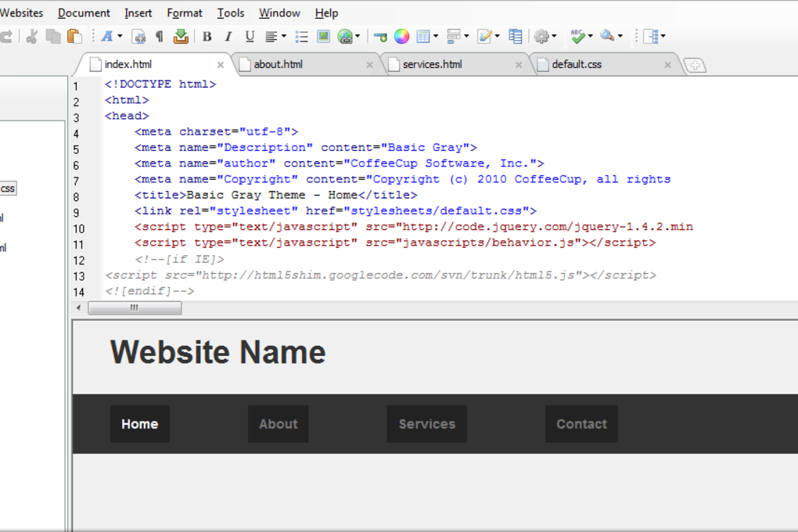Open the link globe dropdown arrow
The image size is (798, 532).
pos(358,36)
